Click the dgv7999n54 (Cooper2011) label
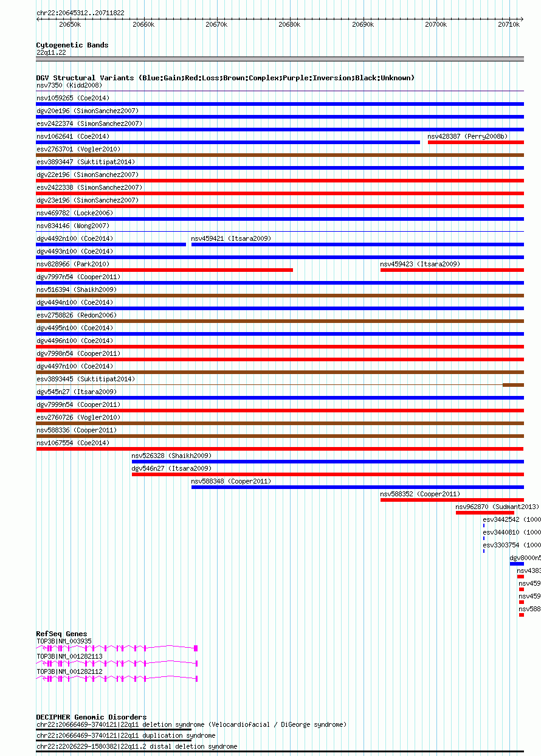The image size is (541, 756). tap(78, 404)
